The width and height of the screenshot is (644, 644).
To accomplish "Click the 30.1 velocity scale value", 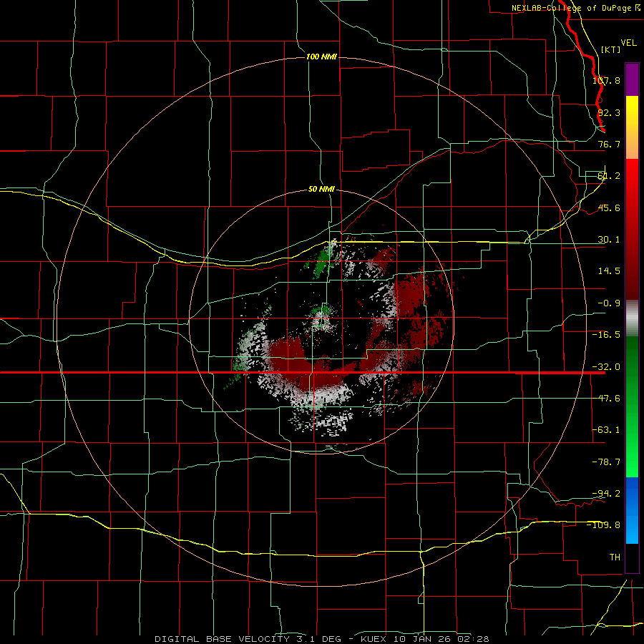I will [609, 240].
